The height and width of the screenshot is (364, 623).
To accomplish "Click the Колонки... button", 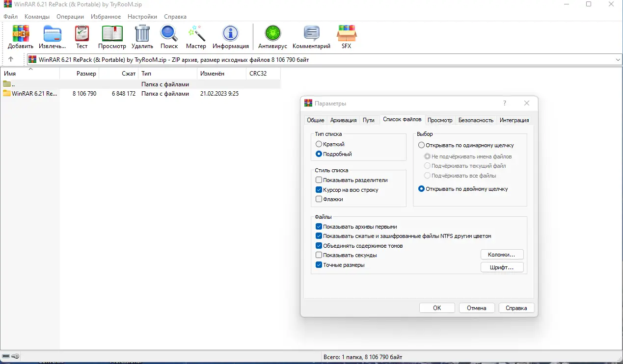I will [x=501, y=255].
